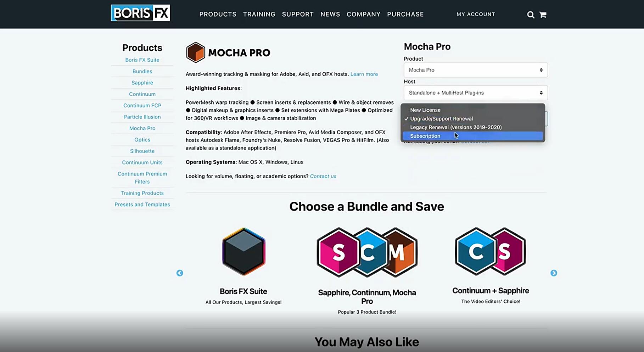The height and width of the screenshot is (352, 644).
Task: Open Continuum Premium Filters in sidebar
Action: pyautogui.click(x=142, y=178)
